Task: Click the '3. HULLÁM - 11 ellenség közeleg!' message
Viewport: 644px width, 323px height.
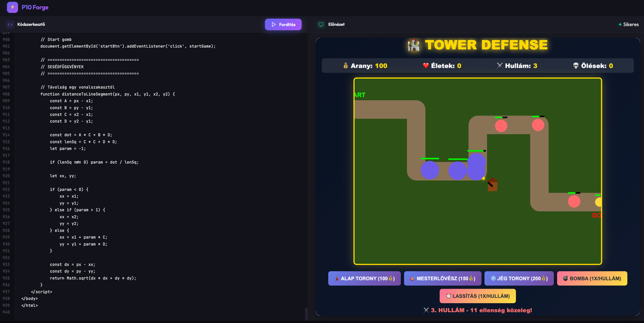Action: click(478, 310)
